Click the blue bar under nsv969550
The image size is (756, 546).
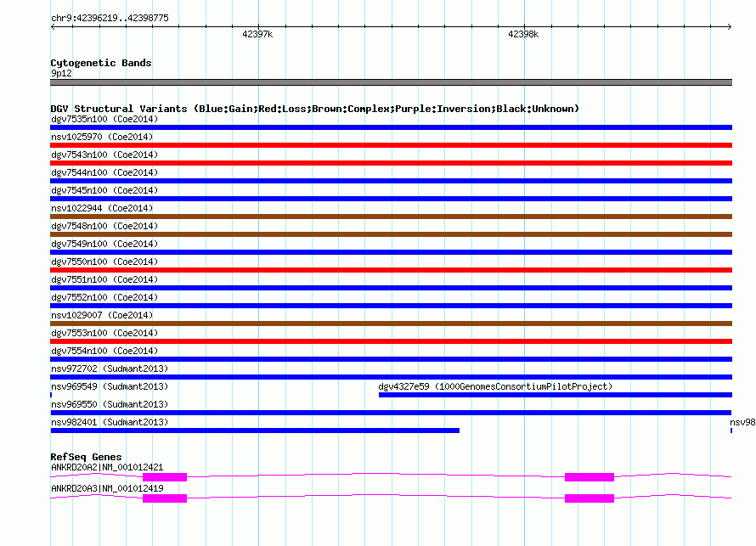391,413
